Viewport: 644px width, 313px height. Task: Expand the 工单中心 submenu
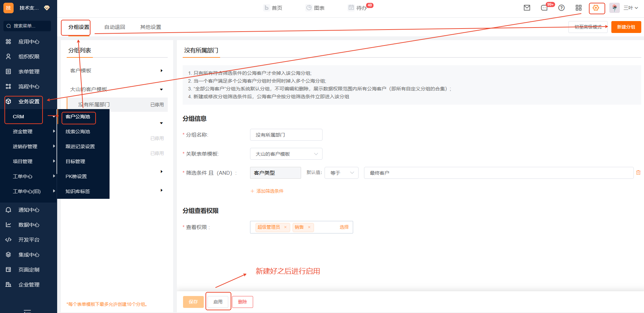coord(54,176)
